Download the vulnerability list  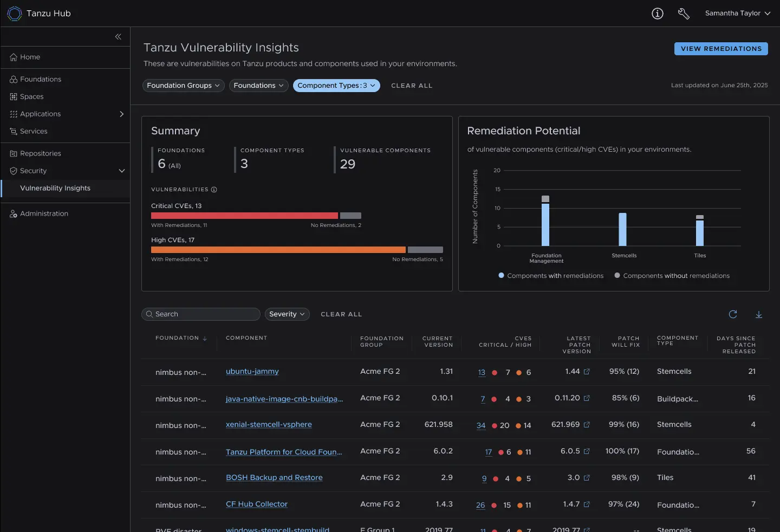(x=759, y=314)
